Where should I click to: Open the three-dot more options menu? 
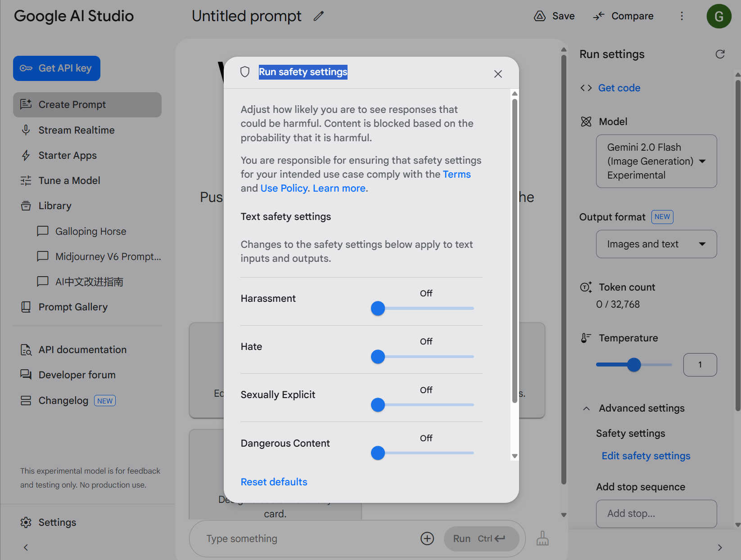[x=682, y=16]
